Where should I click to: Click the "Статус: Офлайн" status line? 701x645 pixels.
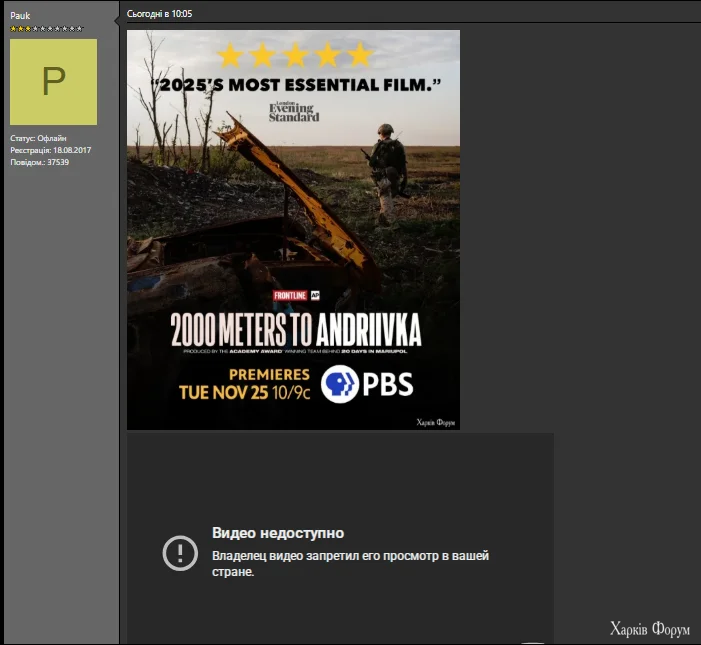click(x=38, y=138)
